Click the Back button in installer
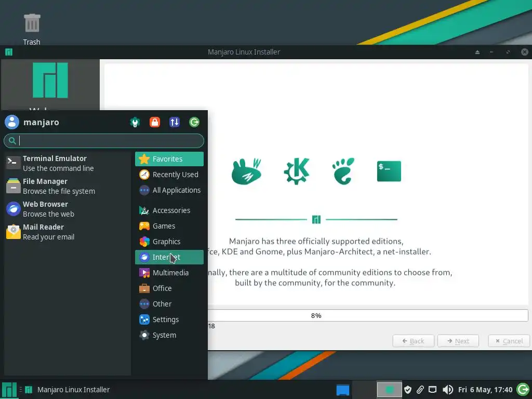Screen dimensions: 532x399 (x=413, y=341)
